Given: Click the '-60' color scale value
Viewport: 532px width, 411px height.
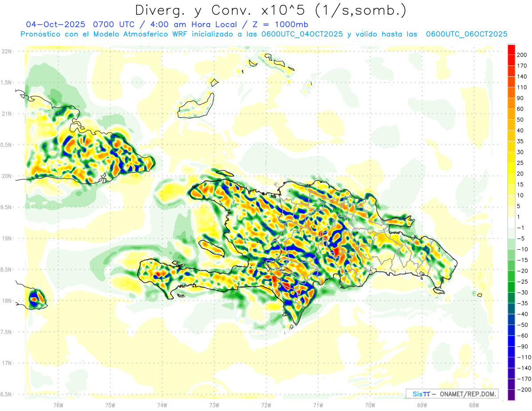Looking at the screenshot, I should pos(522,336).
